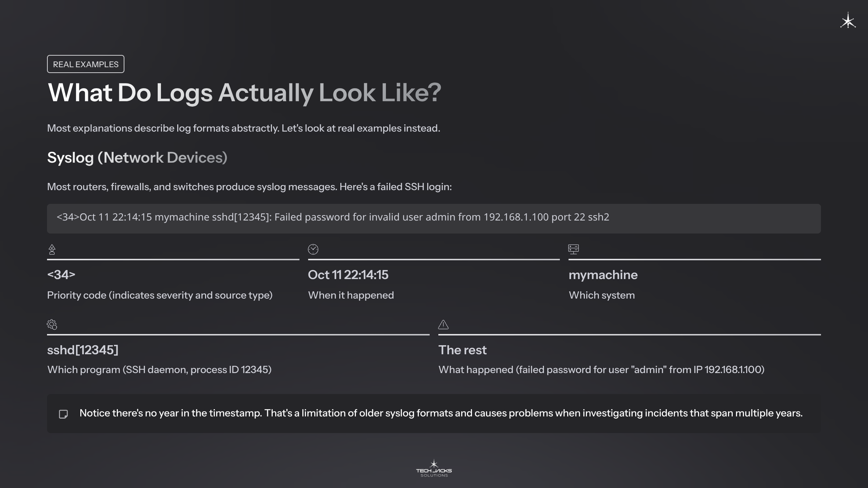868x488 pixels.
Task: Click the 'Notice there's no year' note text
Action: [x=441, y=413]
